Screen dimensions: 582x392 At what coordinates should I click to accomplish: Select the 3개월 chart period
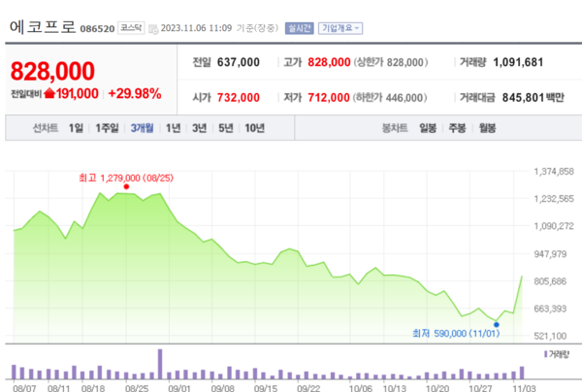[x=142, y=128]
